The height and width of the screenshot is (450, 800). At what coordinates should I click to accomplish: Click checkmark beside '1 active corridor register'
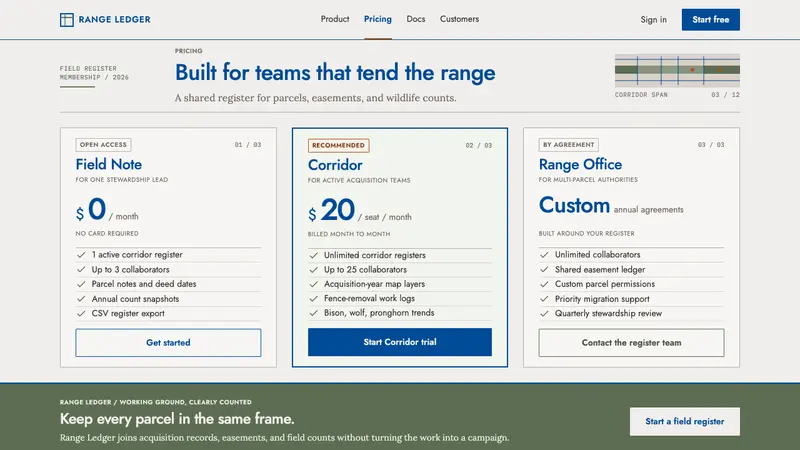point(81,255)
